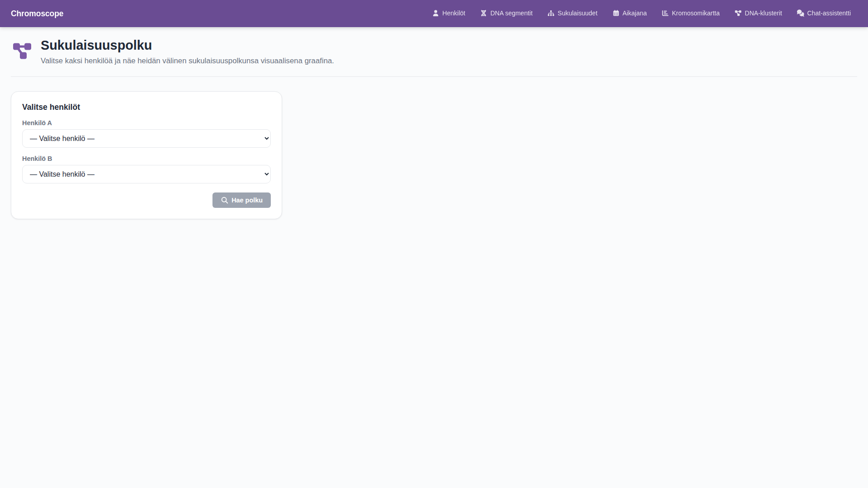Screen dimensions: 868x488
Task: Open the Henkilö B dropdown
Action: pyautogui.click(x=146, y=174)
